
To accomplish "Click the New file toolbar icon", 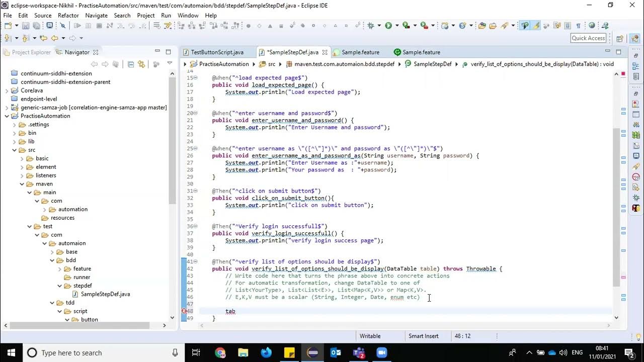I will [8, 26].
